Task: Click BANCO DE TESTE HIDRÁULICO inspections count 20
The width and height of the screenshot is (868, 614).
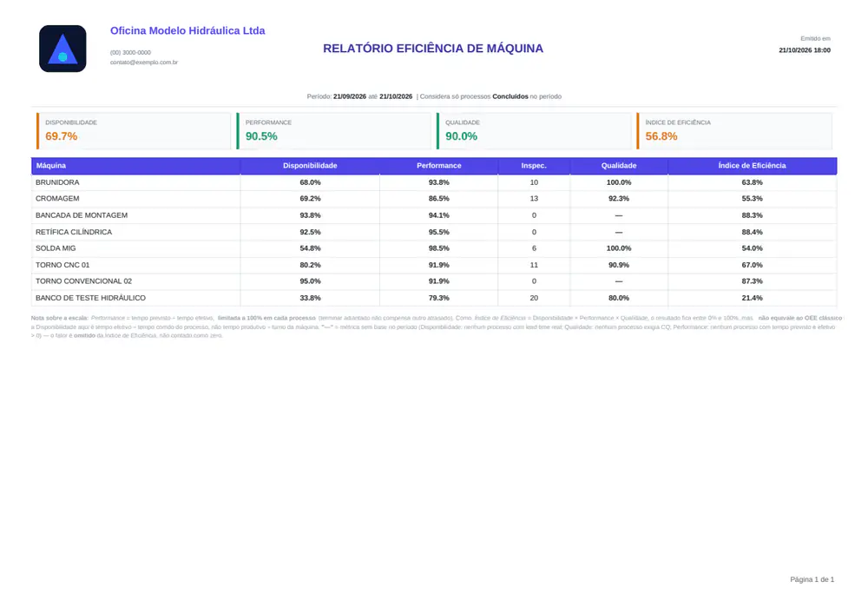Action: (534, 298)
